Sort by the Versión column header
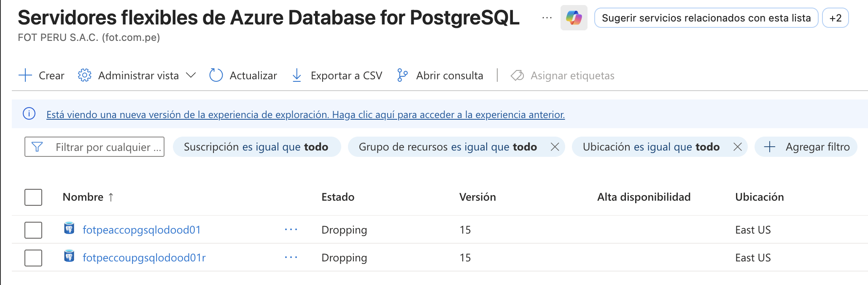Image resolution: width=868 pixels, height=285 pixels. (x=477, y=197)
